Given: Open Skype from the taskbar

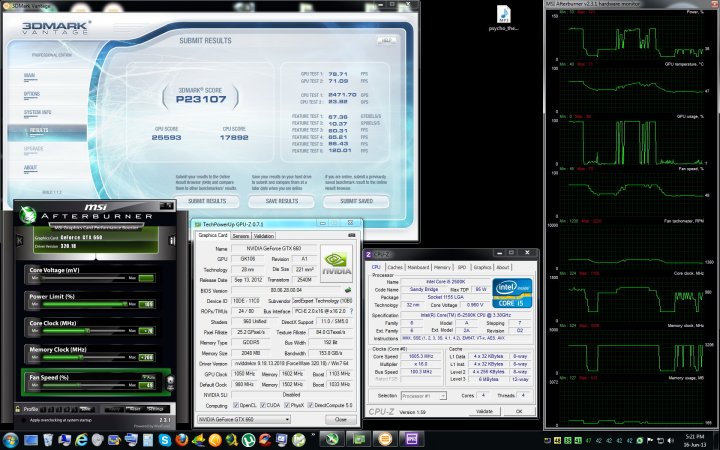Looking at the screenshot, I should [x=165, y=440].
